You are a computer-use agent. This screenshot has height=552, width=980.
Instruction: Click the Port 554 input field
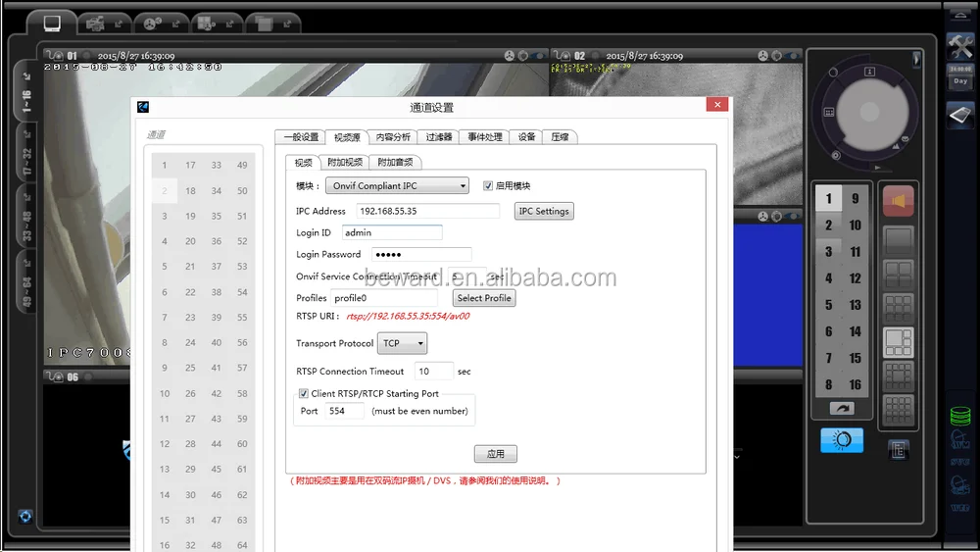pyautogui.click(x=344, y=411)
